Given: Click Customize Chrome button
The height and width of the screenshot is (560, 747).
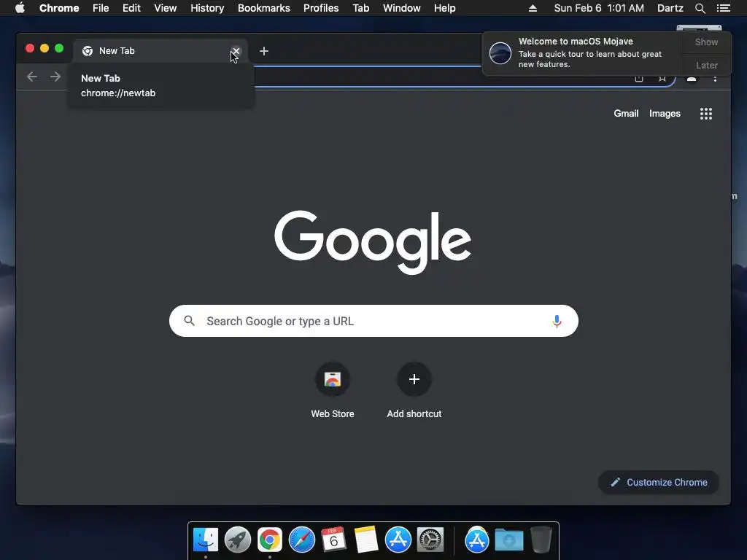Looking at the screenshot, I should 659,483.
